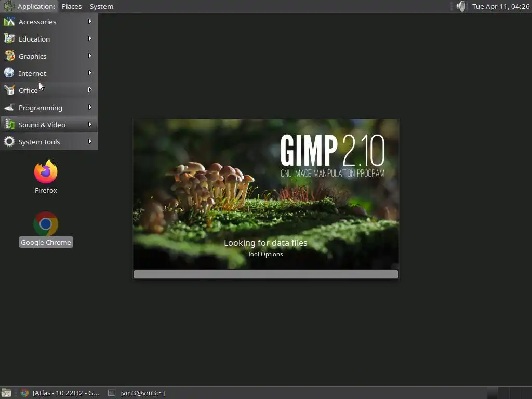Open the Applications menu in top panel
The height and width of the screenshot is (399, 532).
pos(29,6)
